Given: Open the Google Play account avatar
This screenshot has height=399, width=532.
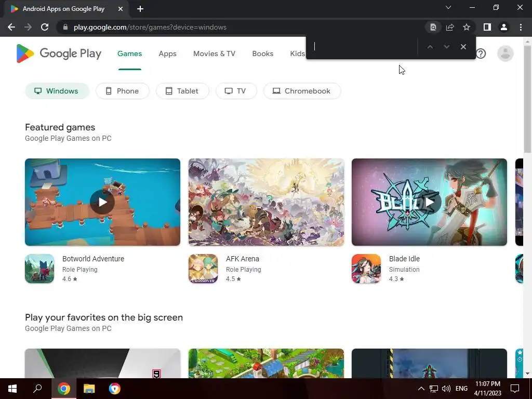Looking at the screenshot, I should pyautogui.click(x=505, y=54).
